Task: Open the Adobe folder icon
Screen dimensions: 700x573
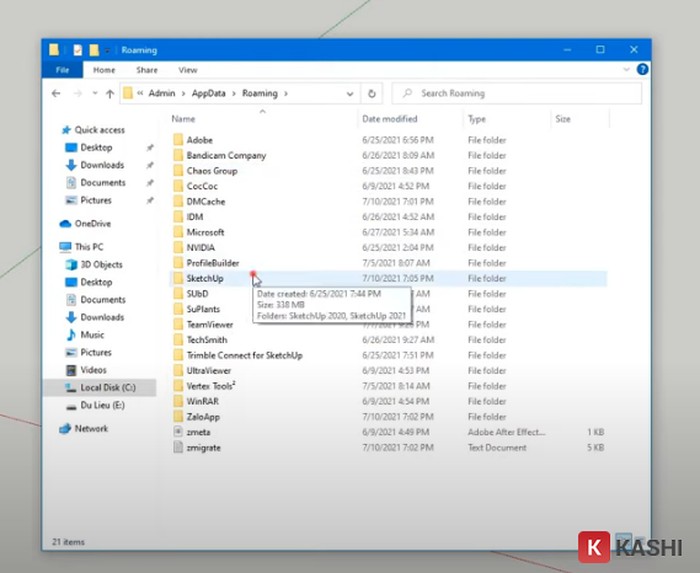Action: point(178,140)
